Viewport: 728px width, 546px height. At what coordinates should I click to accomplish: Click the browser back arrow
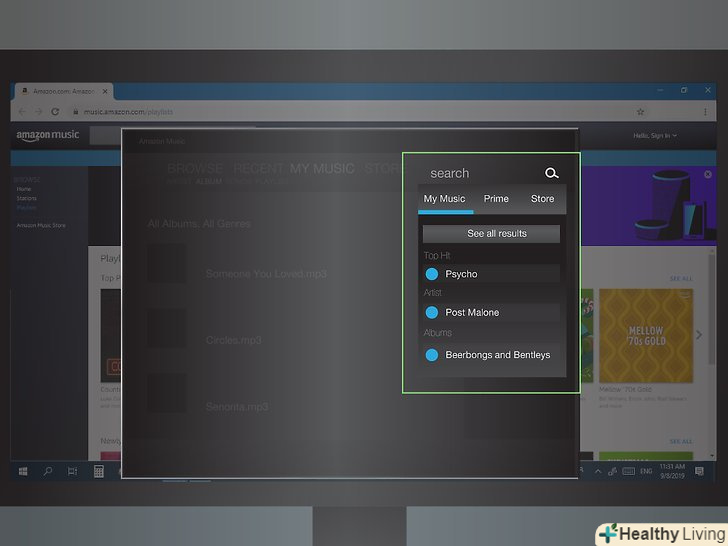tap(22, 111)
